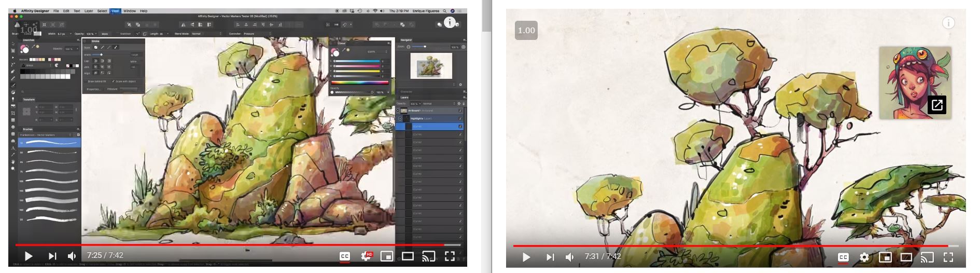Open the Window menu

[130, 10]
